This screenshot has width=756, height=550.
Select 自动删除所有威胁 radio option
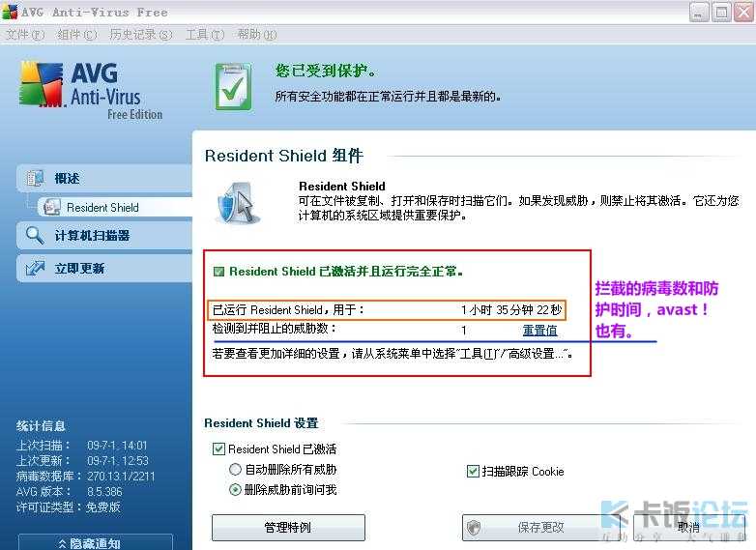[235, 470]
